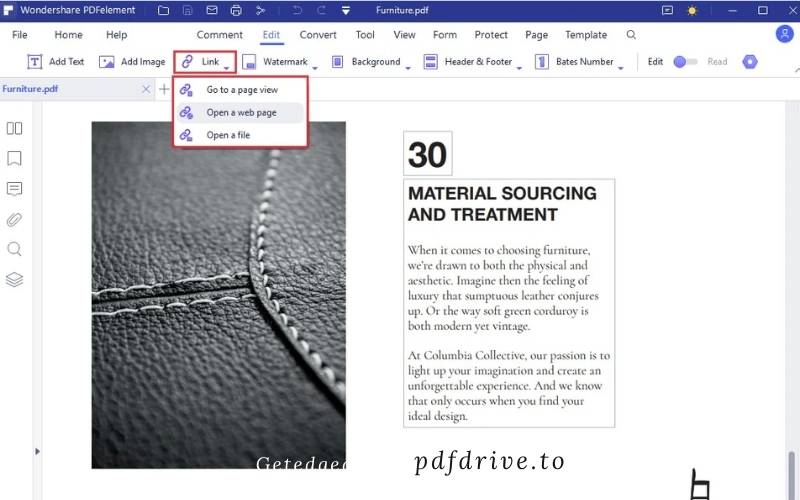
Task: Open the message center icon in title bar
Action: [x=667, y=10]
